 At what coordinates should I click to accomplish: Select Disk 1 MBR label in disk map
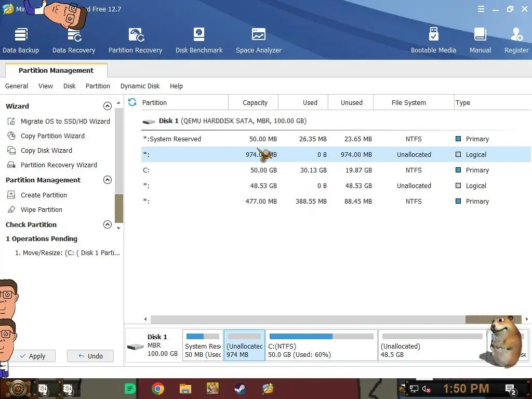click(153, 345)
